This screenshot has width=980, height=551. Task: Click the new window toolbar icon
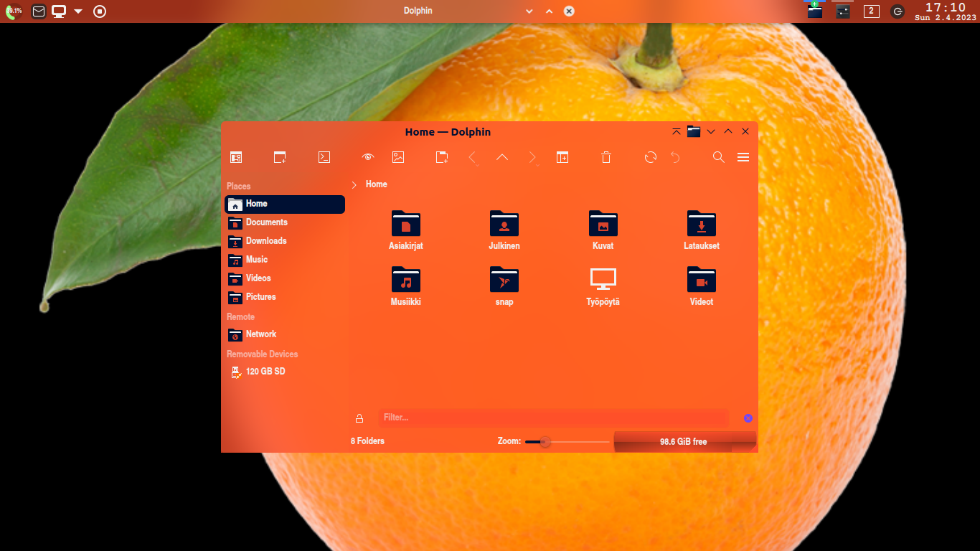click(x=280, y=157)
